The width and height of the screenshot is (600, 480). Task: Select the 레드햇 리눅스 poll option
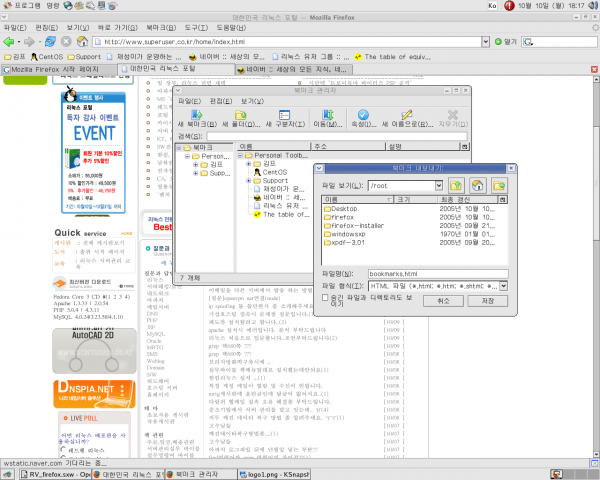click(64, 450)
